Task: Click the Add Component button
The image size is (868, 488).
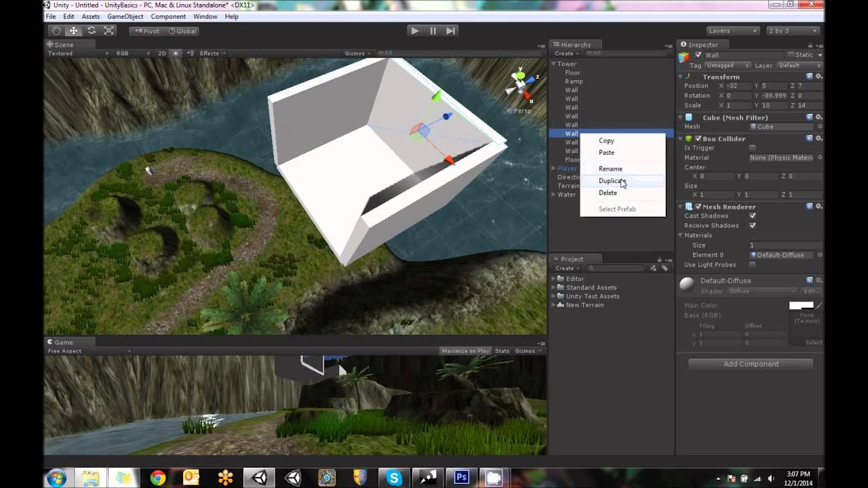Action: (x=751, y=364)
